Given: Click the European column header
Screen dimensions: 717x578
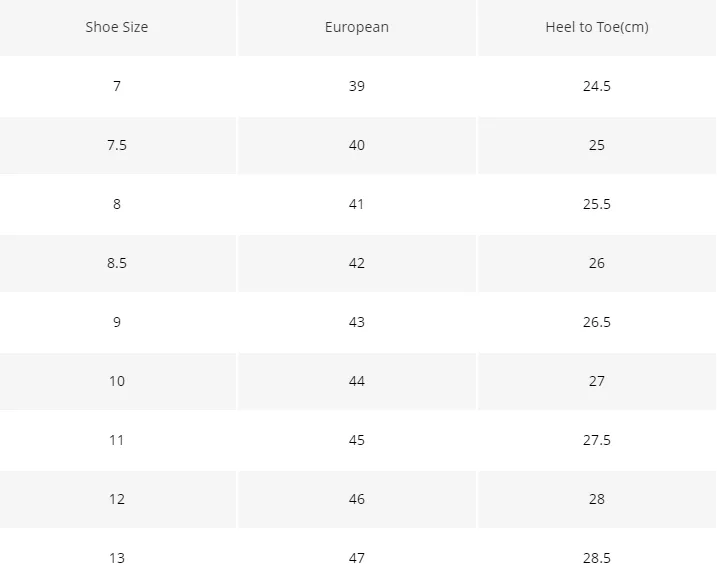Looking at the screenshot, I should point(357,27).
